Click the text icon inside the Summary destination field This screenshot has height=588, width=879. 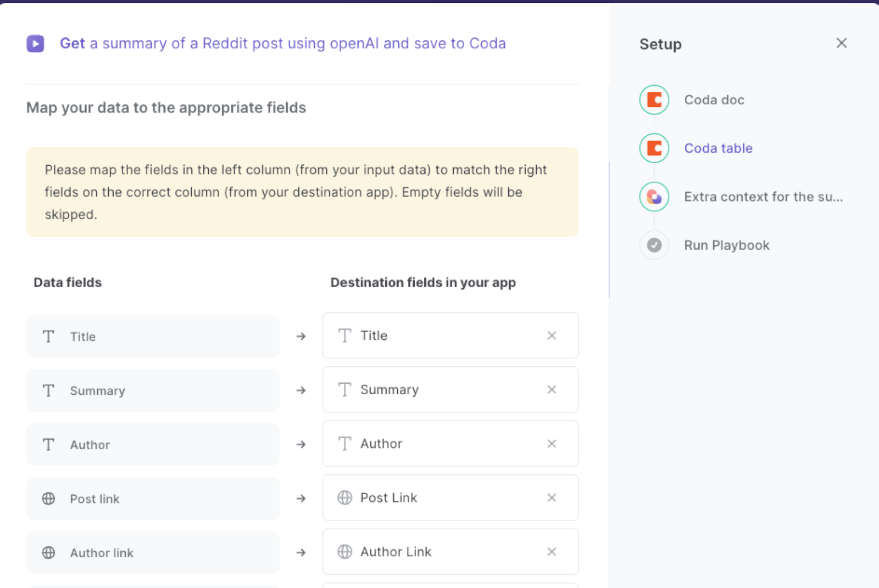point(345,390)
